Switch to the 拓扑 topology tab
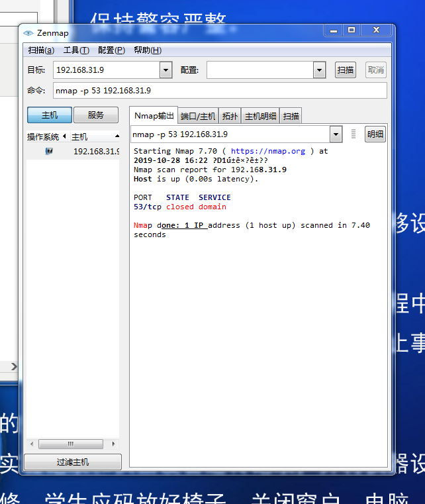This screenshot has width=425, height=504. click(230, 116)
